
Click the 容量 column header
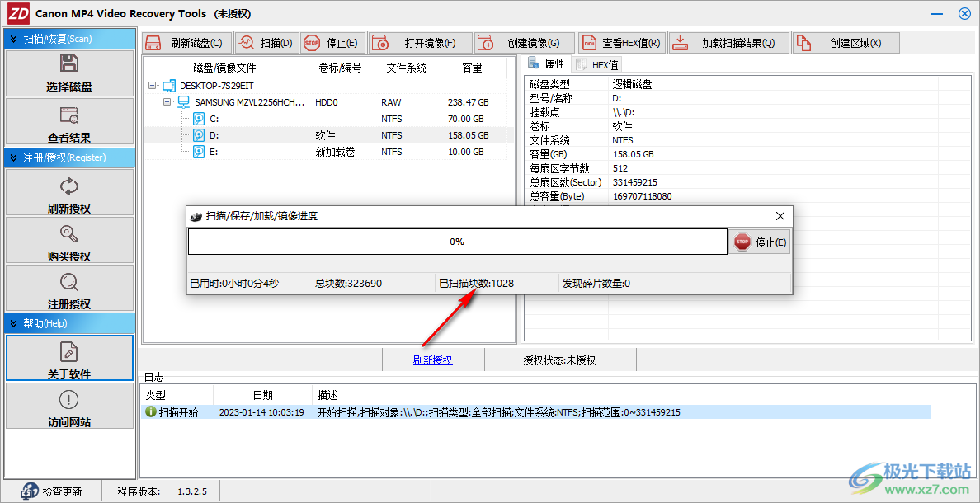point(472,68)
